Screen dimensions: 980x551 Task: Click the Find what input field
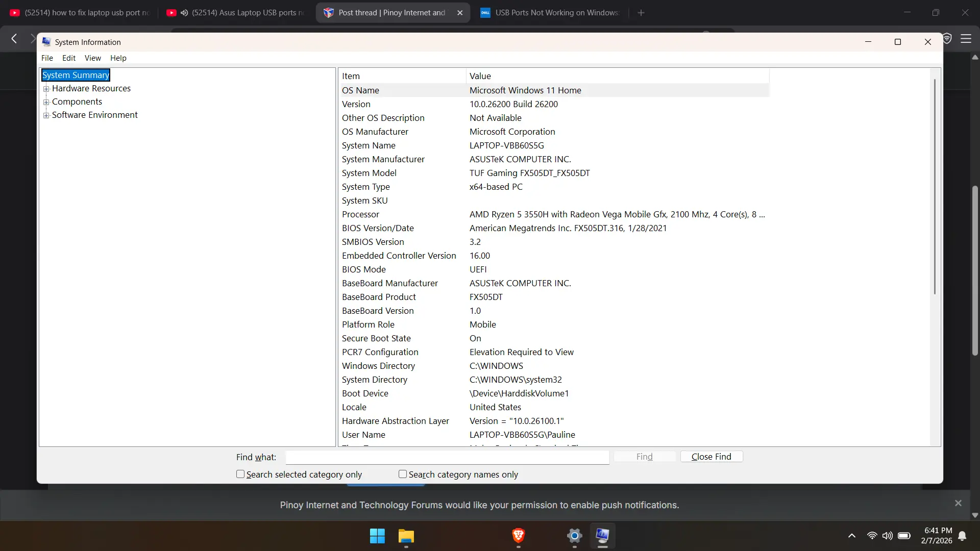(448, 457)
